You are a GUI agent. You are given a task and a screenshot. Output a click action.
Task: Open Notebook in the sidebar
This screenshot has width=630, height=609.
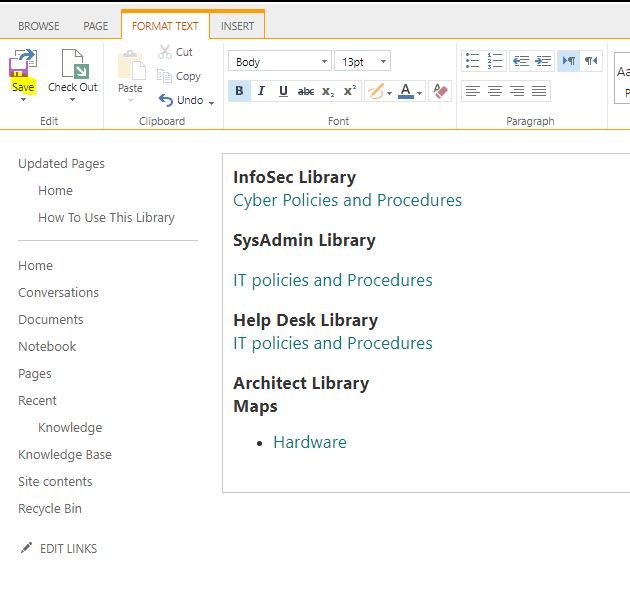(x=47, y=346)
